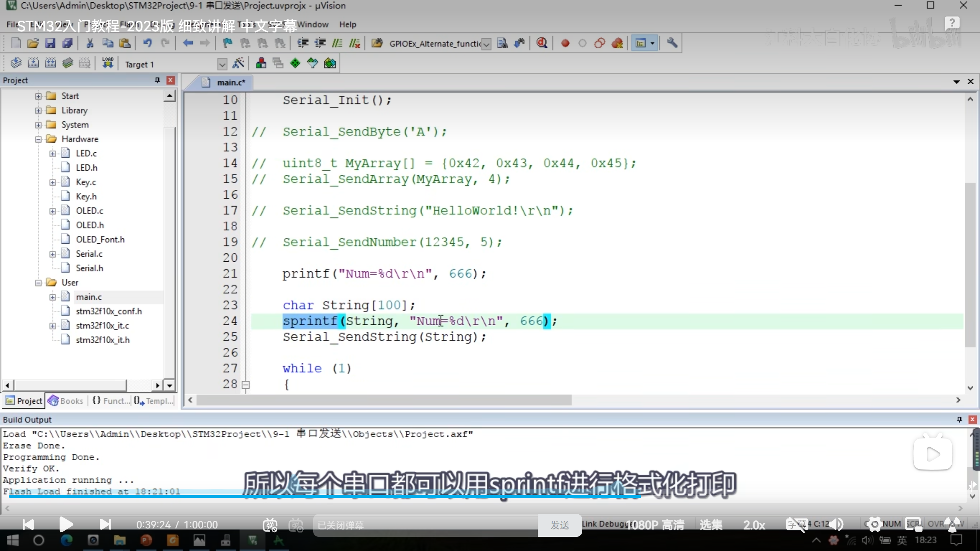Click the Cut scissors icon

(90, 43)
